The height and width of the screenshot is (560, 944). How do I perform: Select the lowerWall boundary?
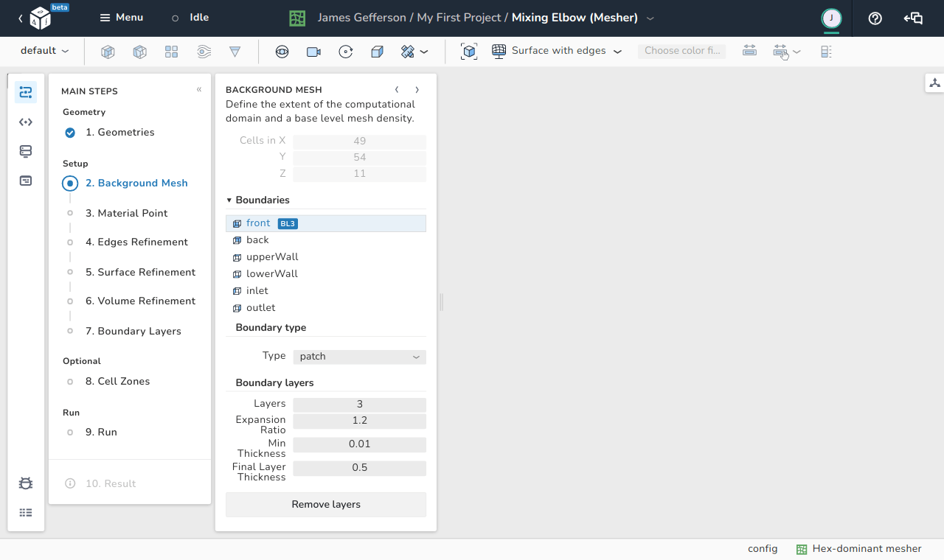[326, 274]
